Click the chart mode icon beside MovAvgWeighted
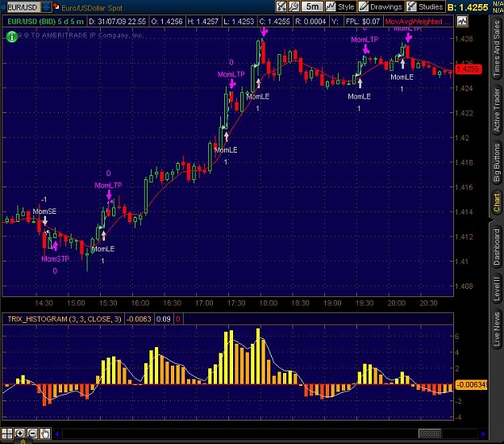This screenshot has height=444, width=504. 462,22
